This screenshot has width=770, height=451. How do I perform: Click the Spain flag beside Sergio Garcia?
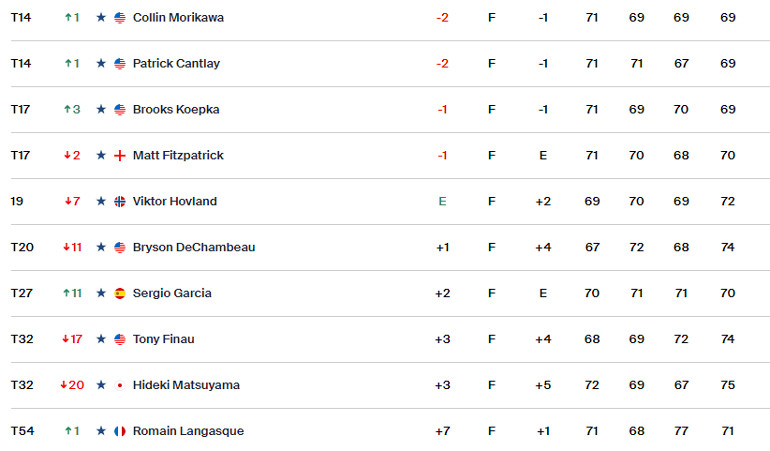pos(120,293)
